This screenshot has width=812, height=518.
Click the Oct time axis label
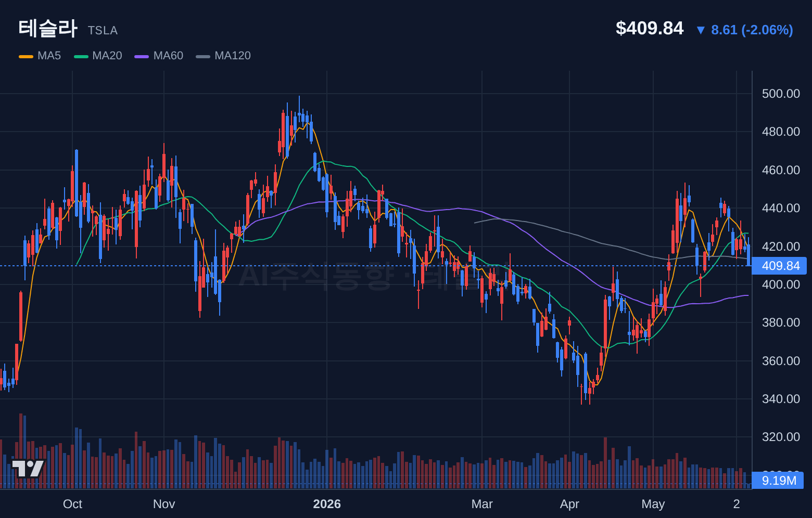[x=72, y=504]
